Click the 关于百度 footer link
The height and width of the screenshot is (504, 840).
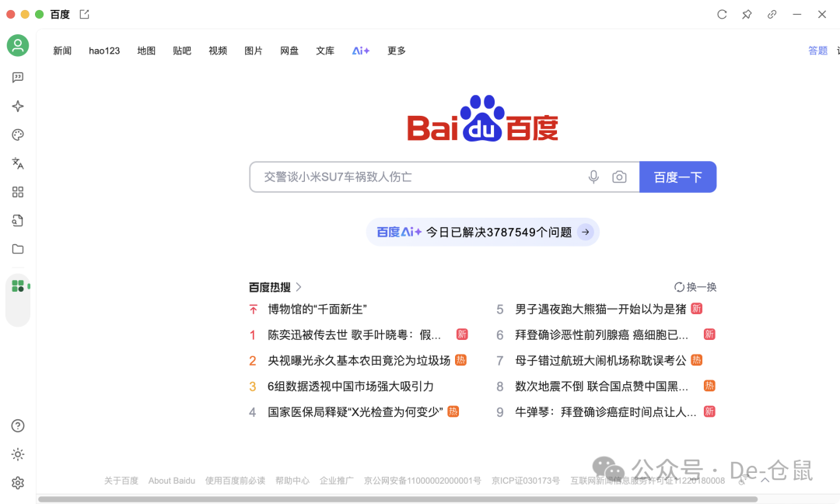[x=121, y=481]
